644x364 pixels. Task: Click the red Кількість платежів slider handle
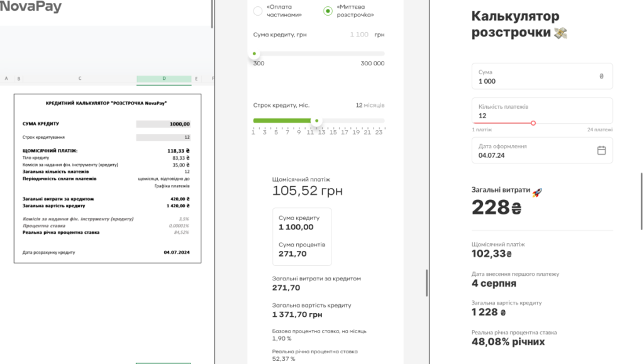pyautogui.click(x=534, y=123)
